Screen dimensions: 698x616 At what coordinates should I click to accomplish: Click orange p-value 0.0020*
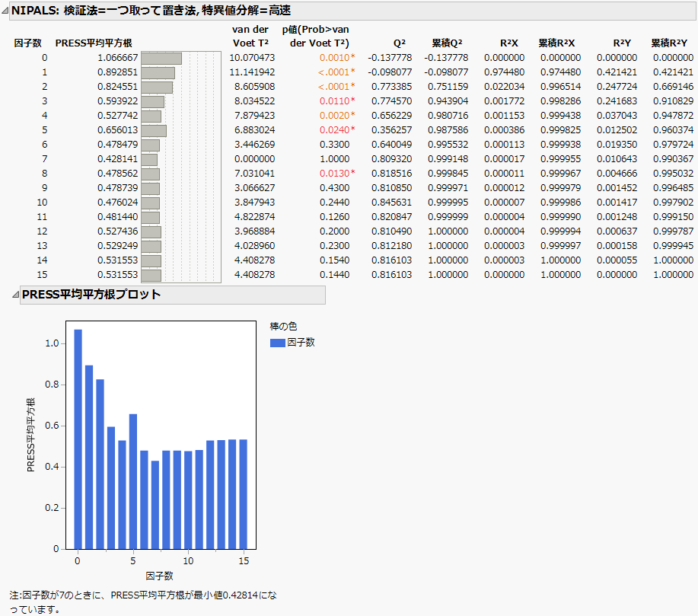point(337,116)
